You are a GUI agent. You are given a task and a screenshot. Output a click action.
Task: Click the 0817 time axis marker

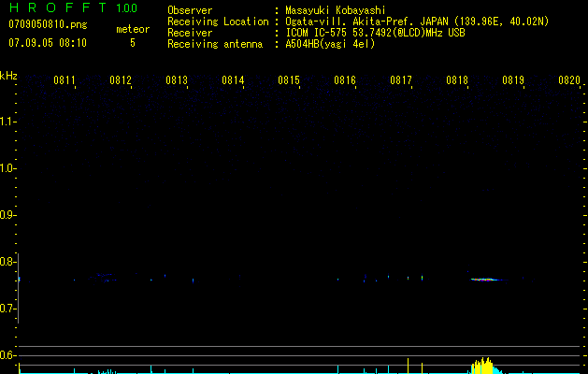(x=401, y=79)
